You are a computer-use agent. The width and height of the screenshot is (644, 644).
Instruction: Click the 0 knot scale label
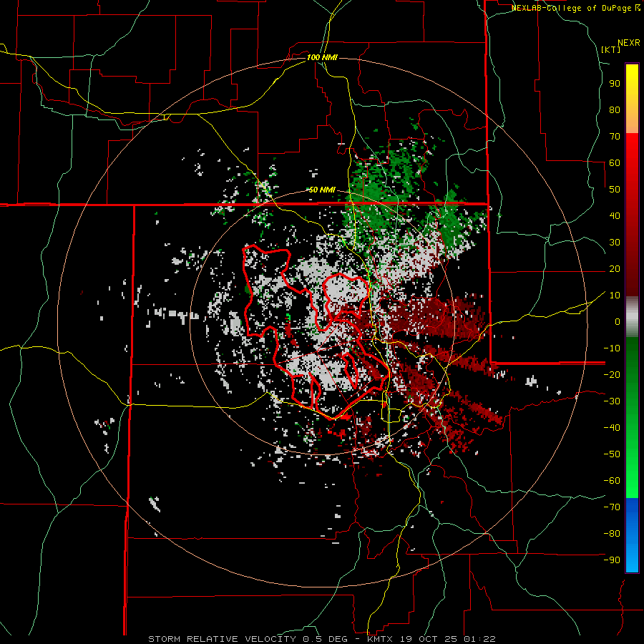click(618, 322)
